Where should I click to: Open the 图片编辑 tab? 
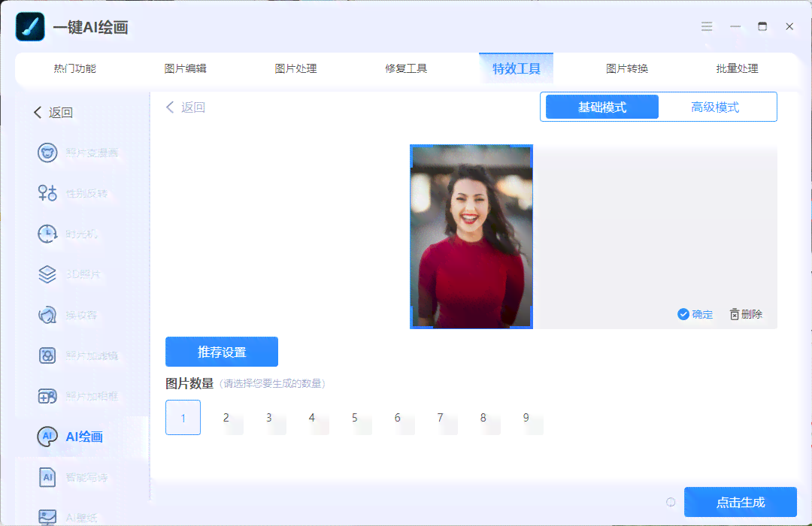(x=186, y=68)
